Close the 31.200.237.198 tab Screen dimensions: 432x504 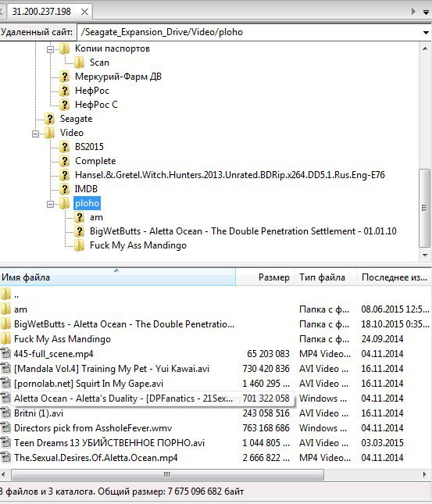click(x=84, y=12)
